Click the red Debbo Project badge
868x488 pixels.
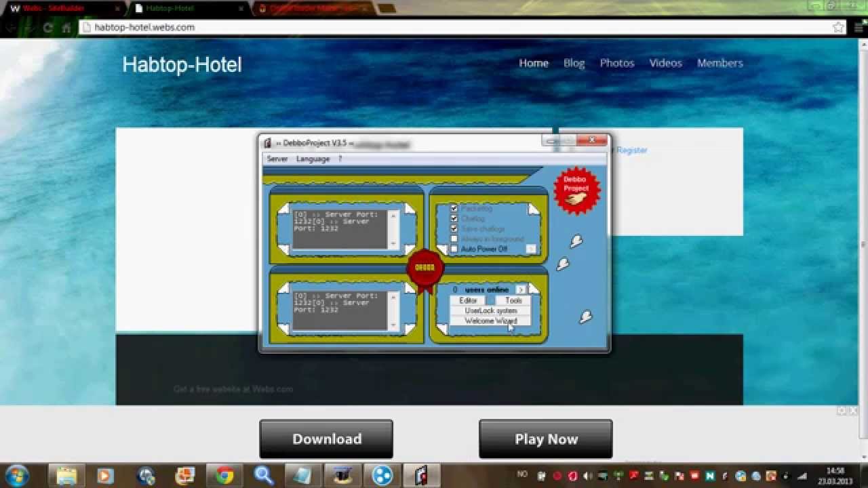pos(576,190)
